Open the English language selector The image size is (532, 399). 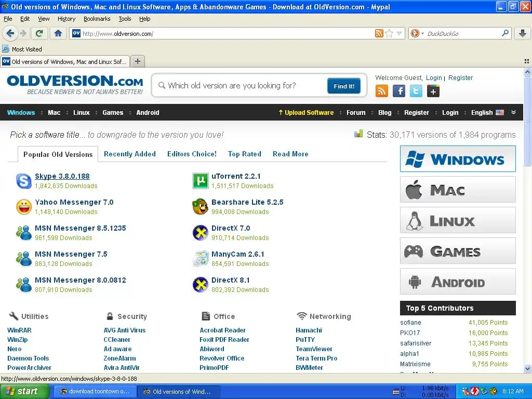[487, 113]
